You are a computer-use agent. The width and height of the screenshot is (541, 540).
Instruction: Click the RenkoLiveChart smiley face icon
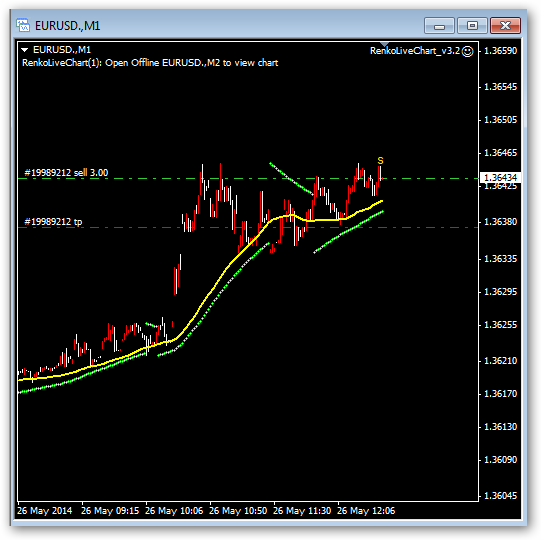point(468,51)
